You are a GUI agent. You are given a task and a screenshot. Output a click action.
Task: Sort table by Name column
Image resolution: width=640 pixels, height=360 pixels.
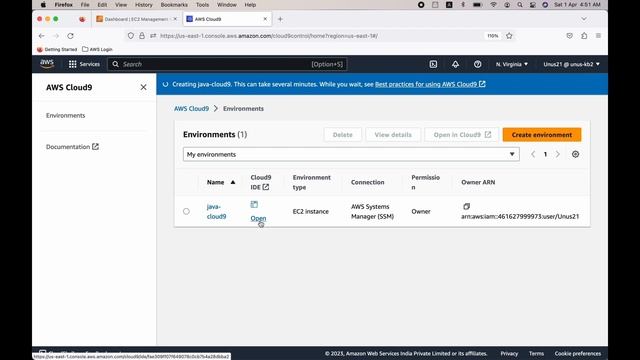(x=221, y=182)
